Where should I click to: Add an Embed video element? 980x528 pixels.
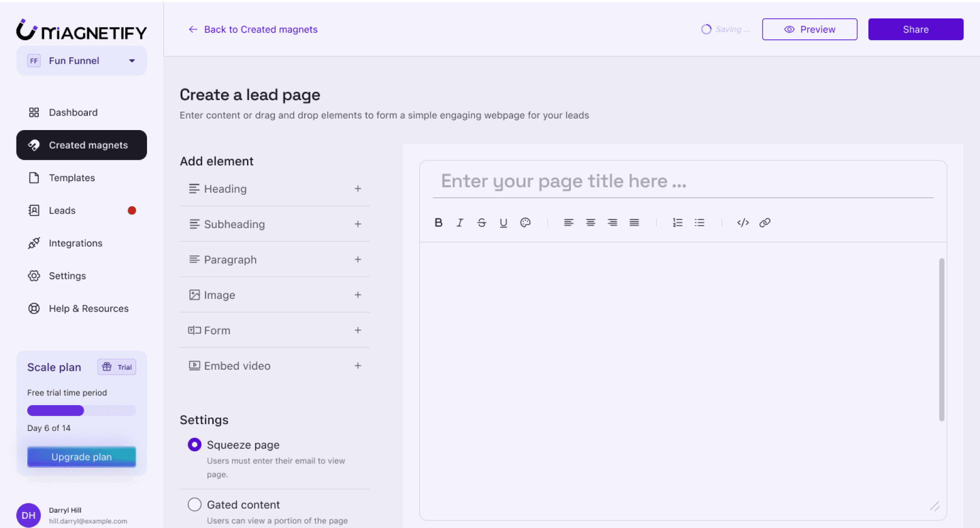[358, 366]
